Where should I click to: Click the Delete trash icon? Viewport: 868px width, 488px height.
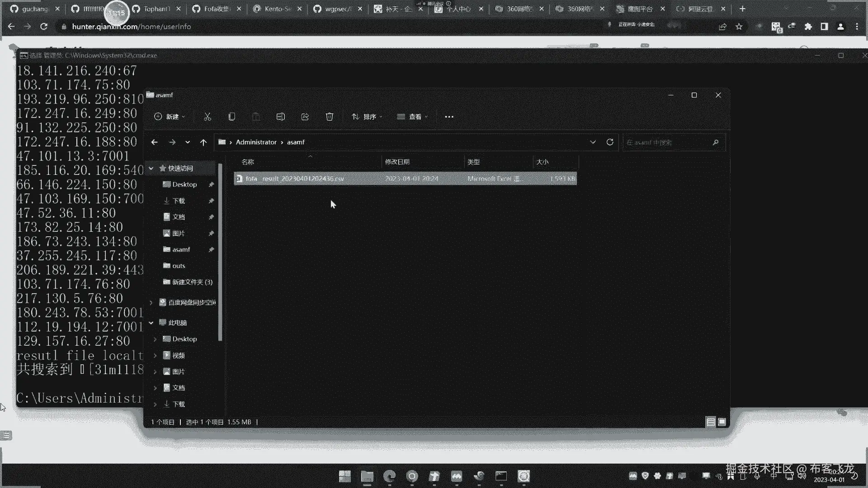(x=330, y=117)
